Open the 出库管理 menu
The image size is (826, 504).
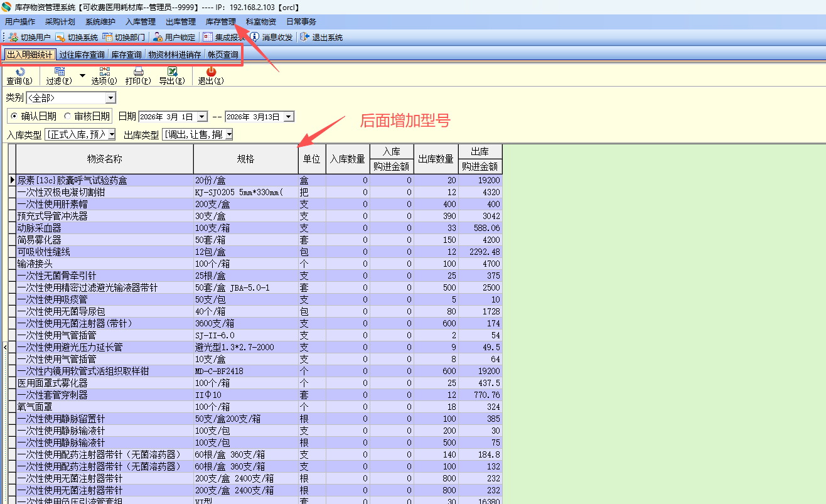181,21
